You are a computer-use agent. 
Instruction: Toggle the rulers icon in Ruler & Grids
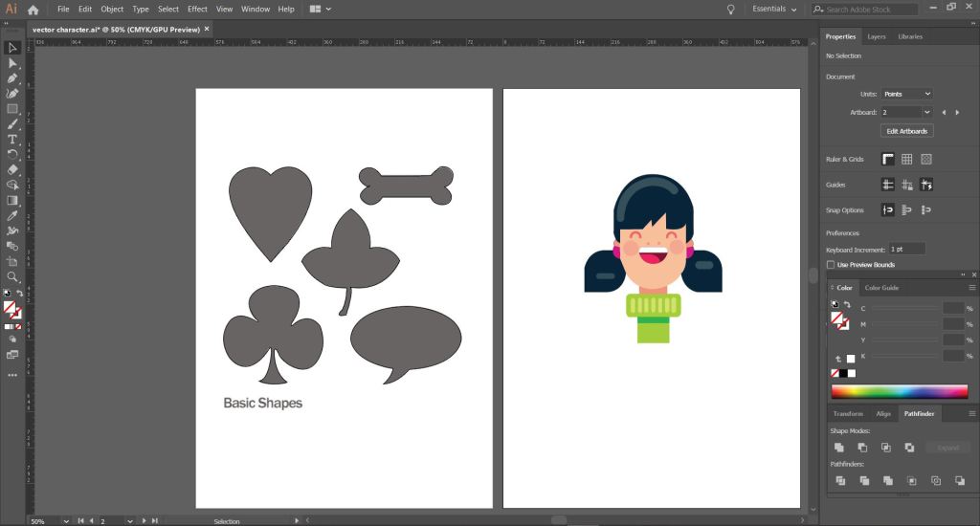pos(888,159)
